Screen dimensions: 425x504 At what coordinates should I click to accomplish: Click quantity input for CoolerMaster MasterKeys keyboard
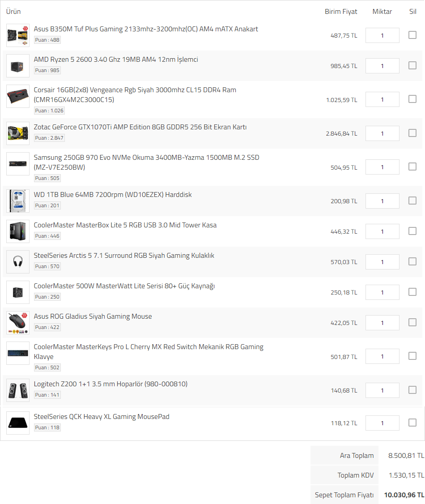[x=382, y=357]
